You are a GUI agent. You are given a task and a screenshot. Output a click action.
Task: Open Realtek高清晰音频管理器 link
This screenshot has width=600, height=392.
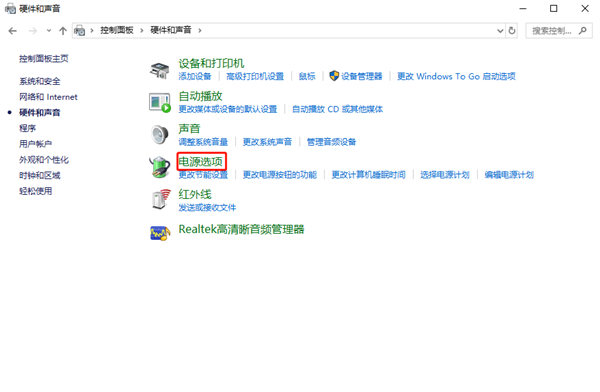(x=241, y=229)
